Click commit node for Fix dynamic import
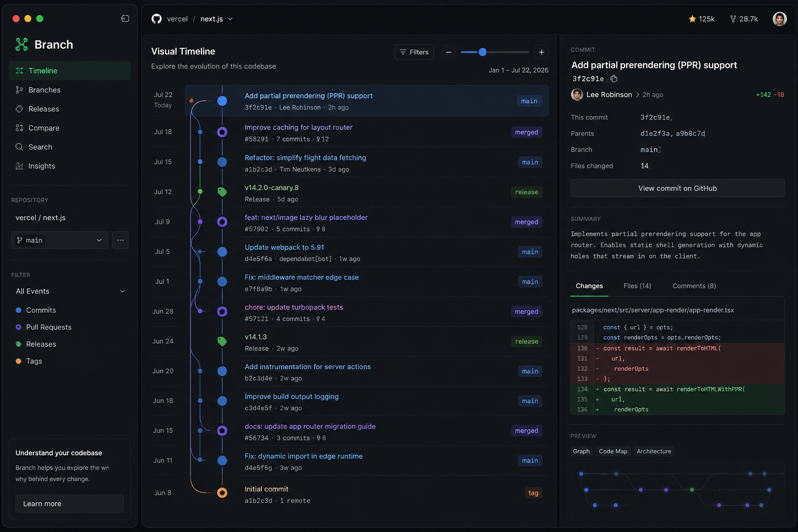 pos(222,460)
